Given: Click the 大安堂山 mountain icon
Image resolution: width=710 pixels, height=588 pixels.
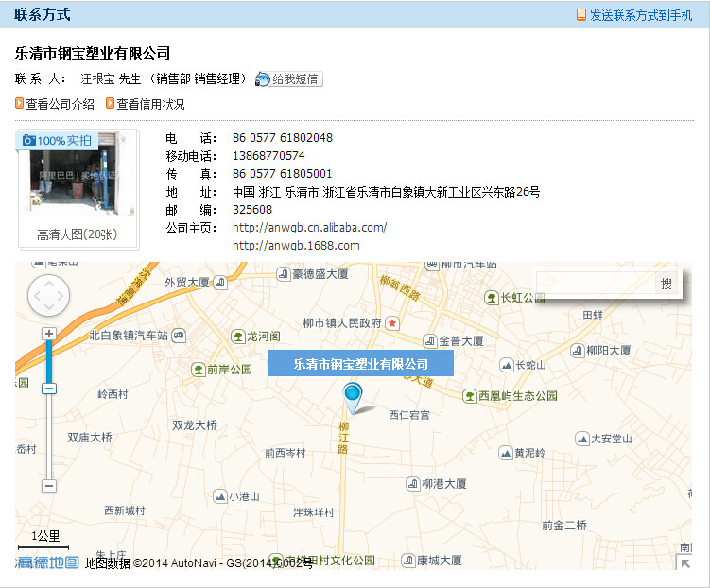Looking at the screenshot, I should [581, 439].
